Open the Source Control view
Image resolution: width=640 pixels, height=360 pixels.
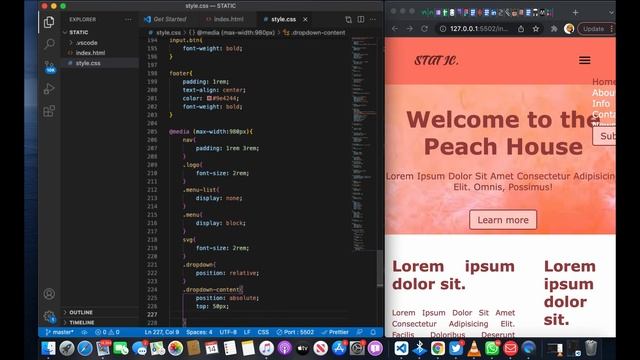point(49,66)
